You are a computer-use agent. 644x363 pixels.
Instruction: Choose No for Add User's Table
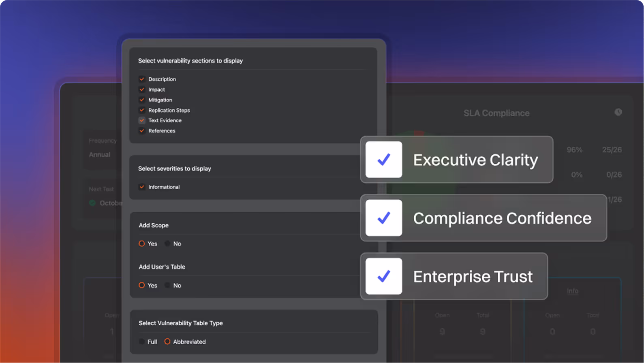click(167, 285)
